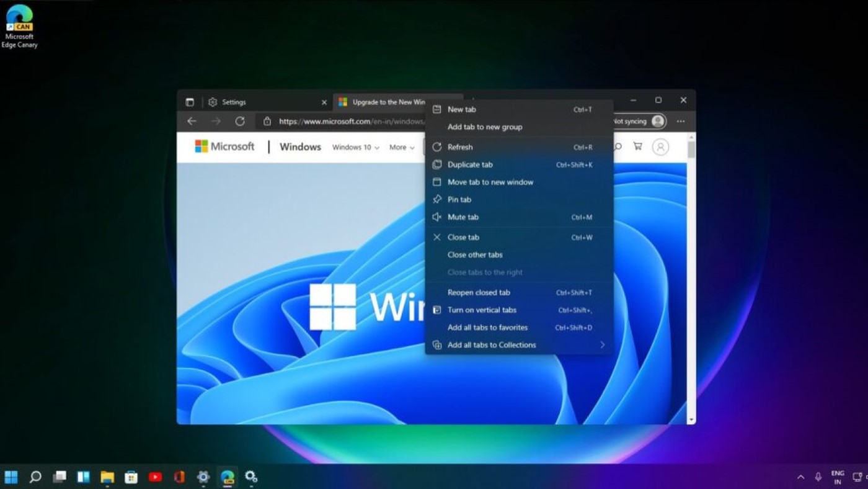Select Duplicate tab menu entry

519,164
